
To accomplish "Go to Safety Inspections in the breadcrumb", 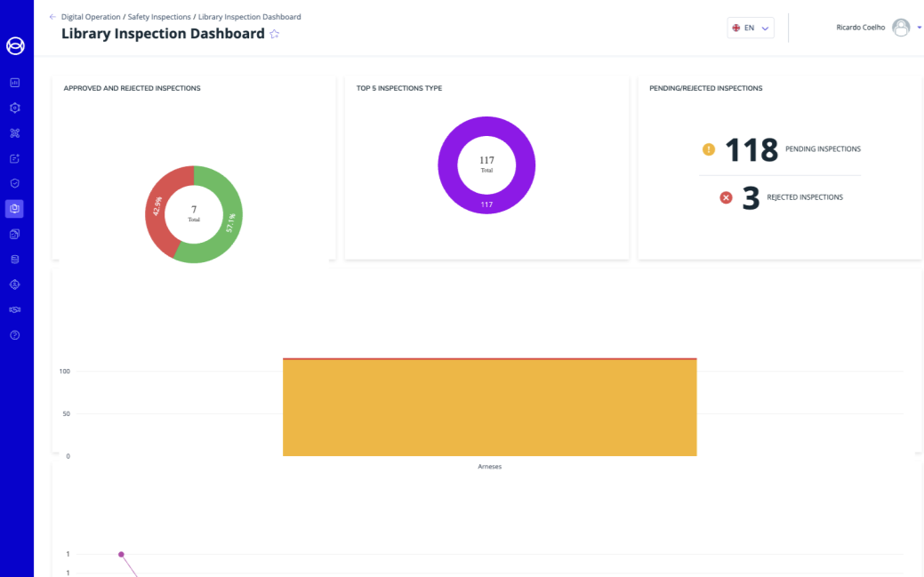I will 160,17.
